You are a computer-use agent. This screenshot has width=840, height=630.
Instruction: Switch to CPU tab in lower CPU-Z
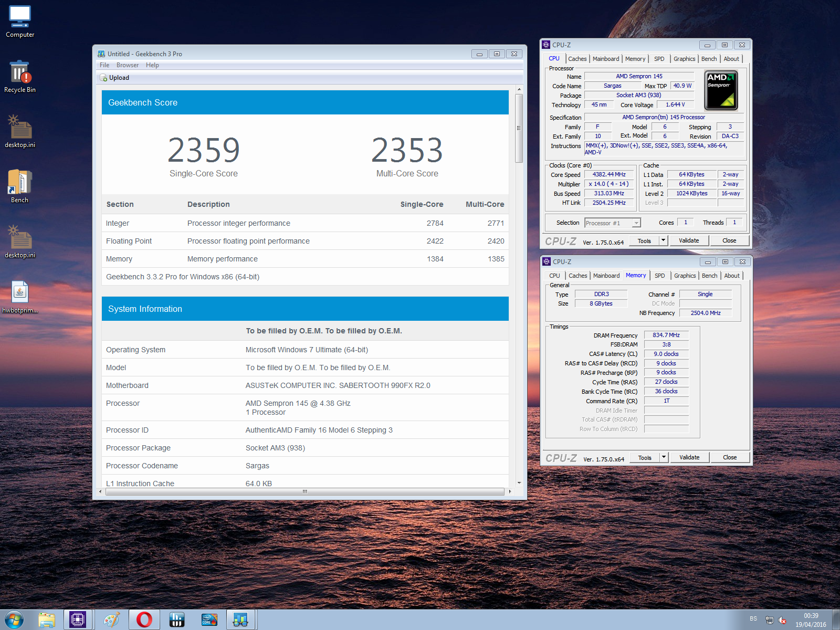(554, 276)
